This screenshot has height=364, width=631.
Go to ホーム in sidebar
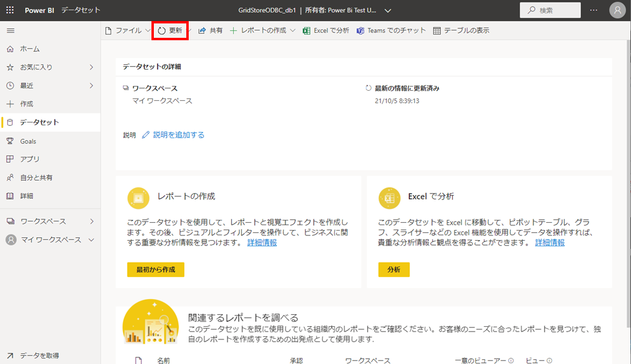pyautogui.click(x=29, y=49)
